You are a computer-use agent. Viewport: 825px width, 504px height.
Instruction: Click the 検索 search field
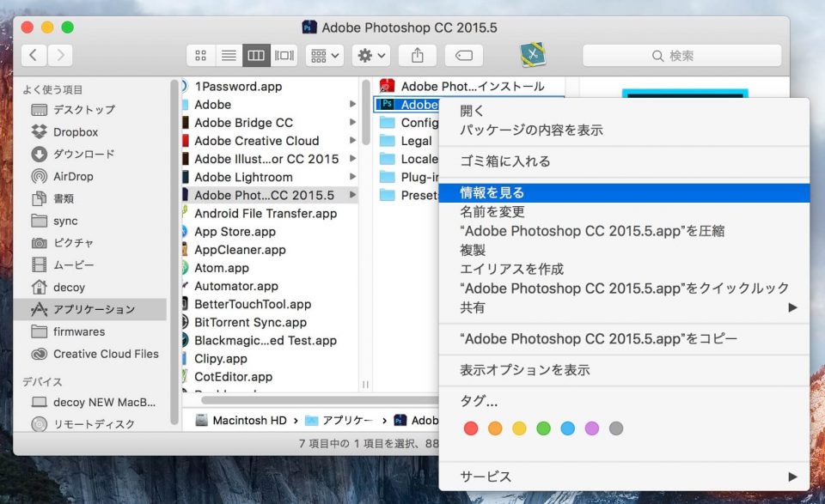pos(681,55)
